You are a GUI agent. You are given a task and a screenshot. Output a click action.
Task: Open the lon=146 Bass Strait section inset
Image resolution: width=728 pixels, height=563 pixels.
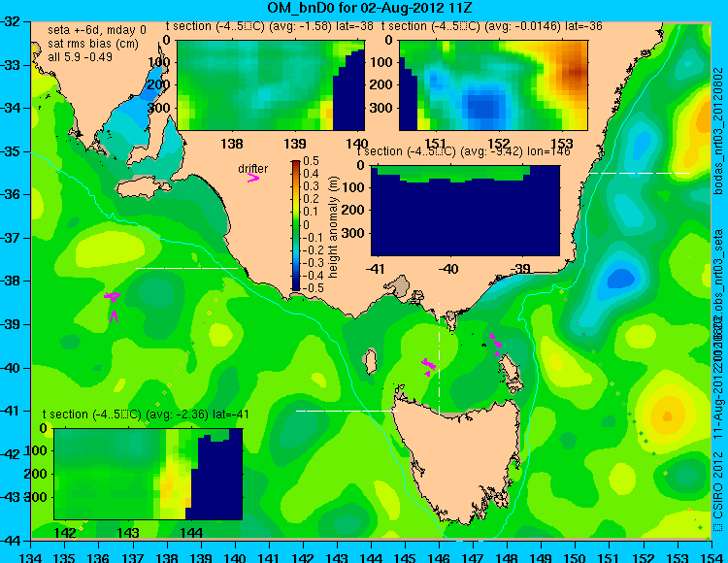click(x=466, y=211)
